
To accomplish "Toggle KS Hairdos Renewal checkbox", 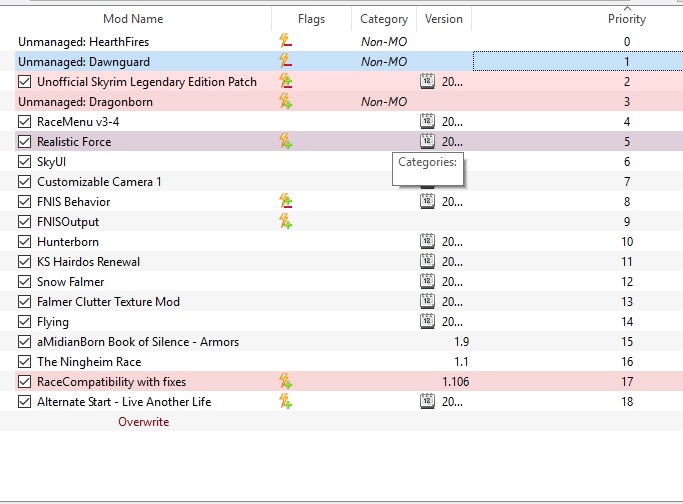I will point(24,262).
